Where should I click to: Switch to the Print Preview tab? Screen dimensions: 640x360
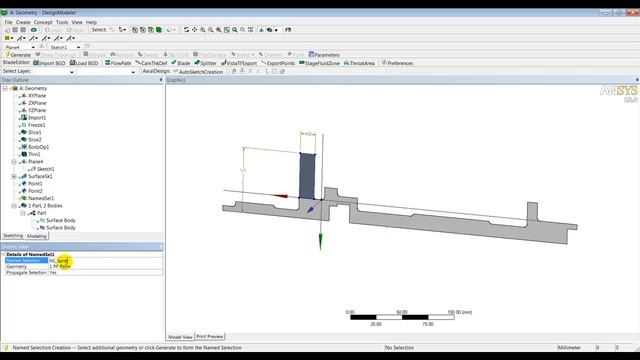[210, 336]
